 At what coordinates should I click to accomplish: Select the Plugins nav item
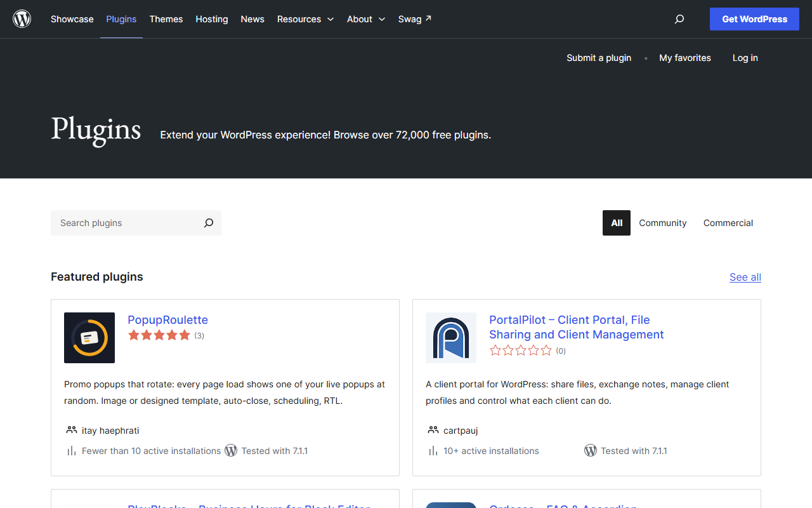click(x=121, y=19)
